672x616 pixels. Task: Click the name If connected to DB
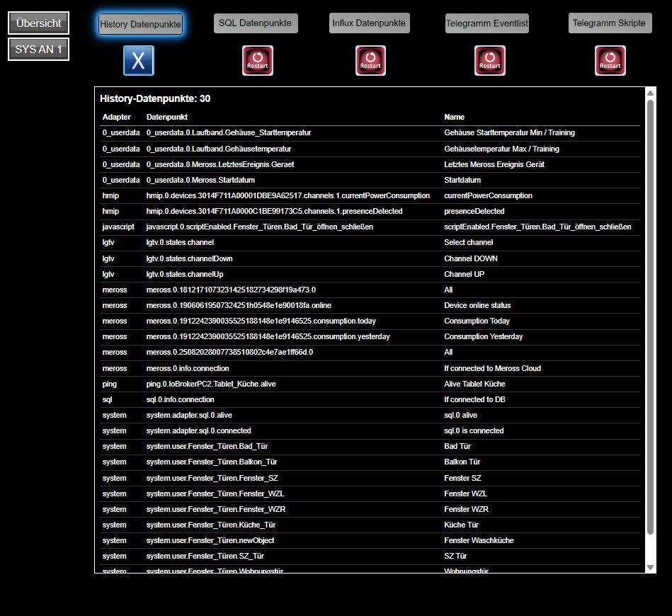(x=474, y=399)
